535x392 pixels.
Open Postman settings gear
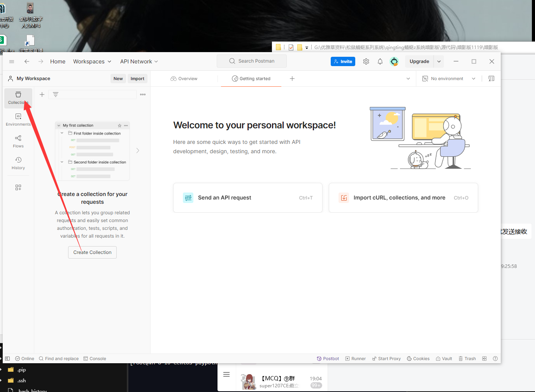coord(366,61)
